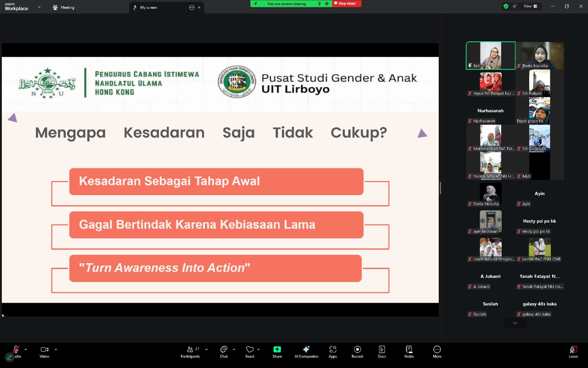Select the My screen tab
This screenshot has height=368, width=588.
(148, 7)
